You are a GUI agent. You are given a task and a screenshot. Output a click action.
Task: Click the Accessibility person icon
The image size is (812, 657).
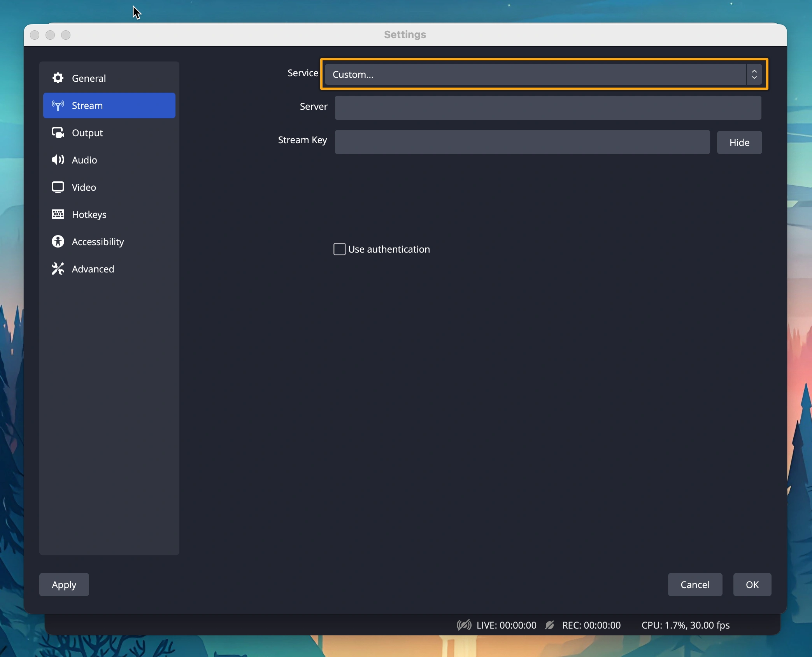coord(58,242)
